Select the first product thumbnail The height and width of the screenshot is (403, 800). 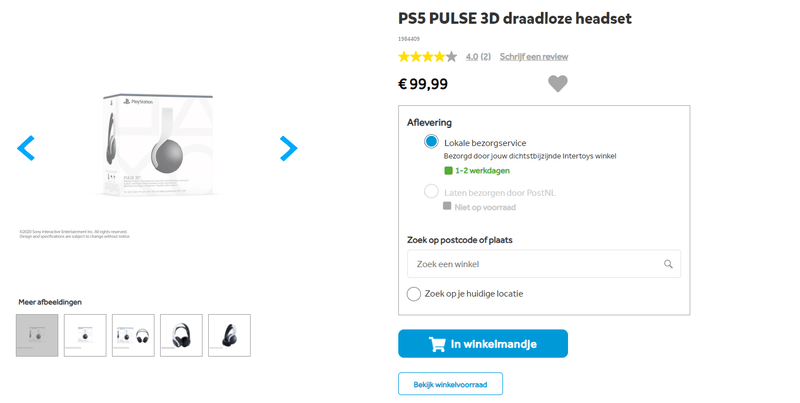(x=37, y=335)
